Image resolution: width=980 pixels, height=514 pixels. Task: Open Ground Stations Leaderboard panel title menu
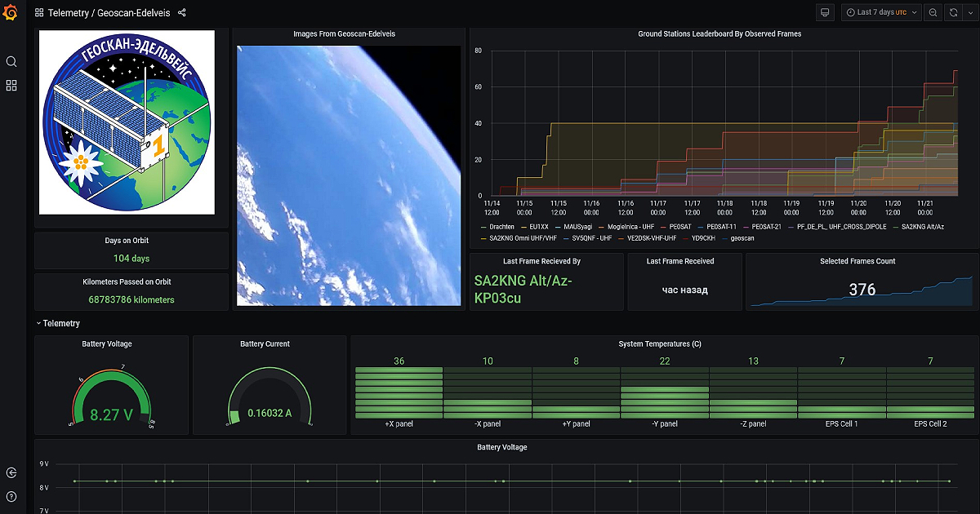tap(719, 34)
